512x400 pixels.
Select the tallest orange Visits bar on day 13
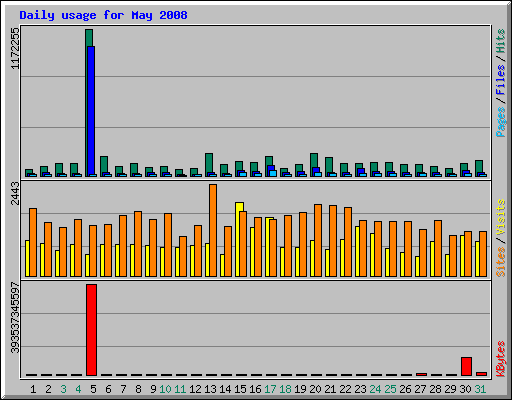213,230
